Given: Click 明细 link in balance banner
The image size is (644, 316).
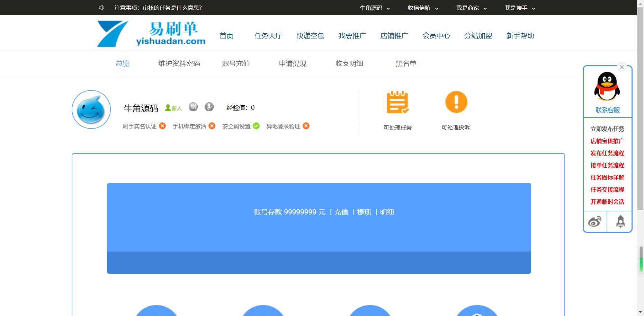Looking at the screenshot, I should tap(387, 212).
